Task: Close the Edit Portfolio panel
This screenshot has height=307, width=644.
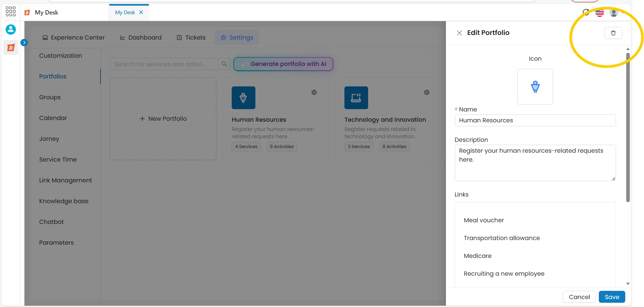Action: 459,33
